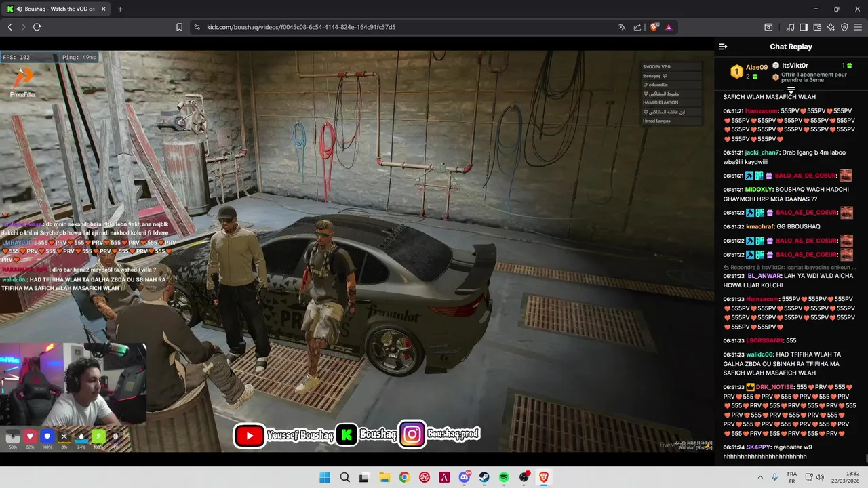Click the YouTube logo in the video overlay
Screen dimensions: 868x488
click(x=250, y=436)
